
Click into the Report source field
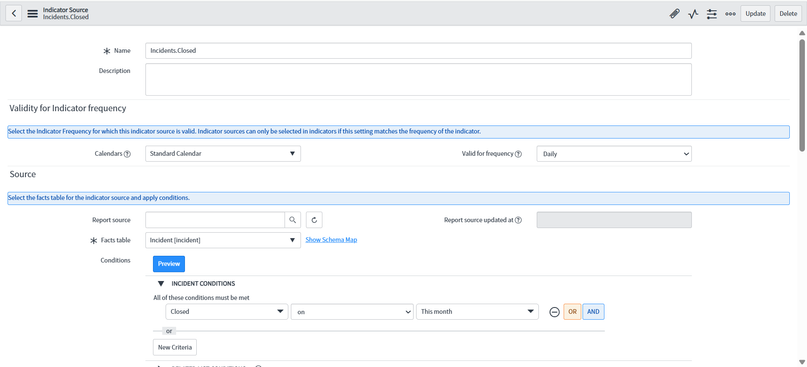(x=215, y=220)
